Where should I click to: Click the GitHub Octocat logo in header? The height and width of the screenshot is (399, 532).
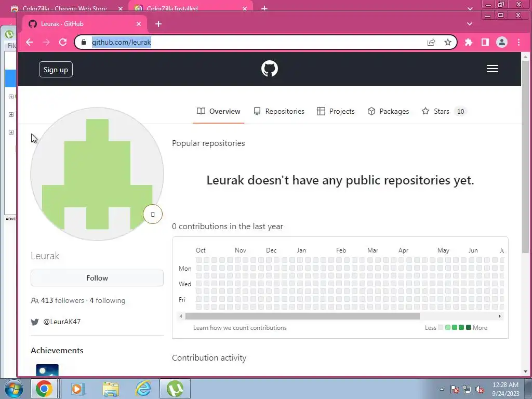270,69
